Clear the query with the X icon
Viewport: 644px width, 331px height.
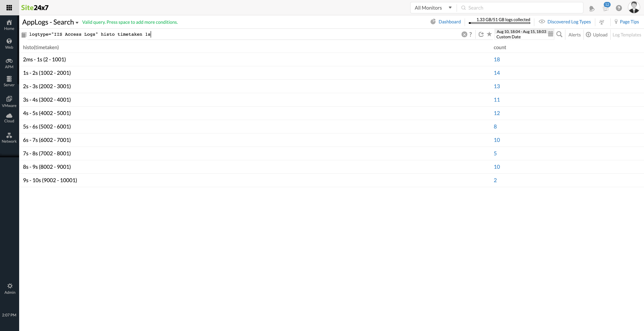(464, 35)
